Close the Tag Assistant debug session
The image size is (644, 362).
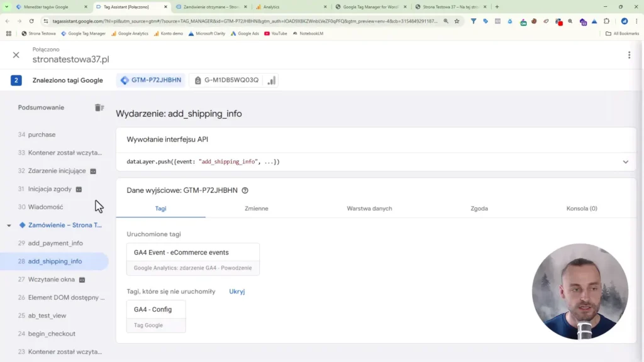click(x=16, y=55)
